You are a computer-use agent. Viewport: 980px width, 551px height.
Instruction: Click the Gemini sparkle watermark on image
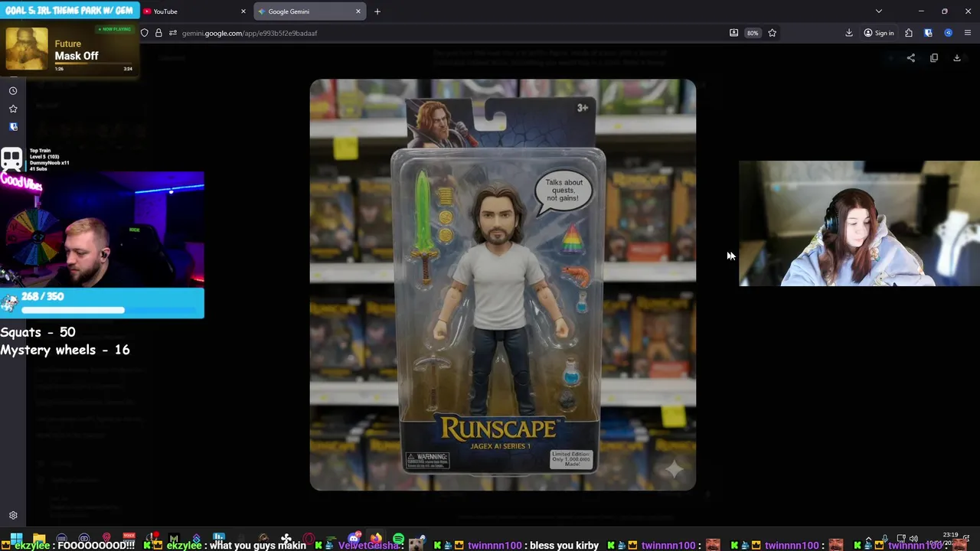(674, 469)
